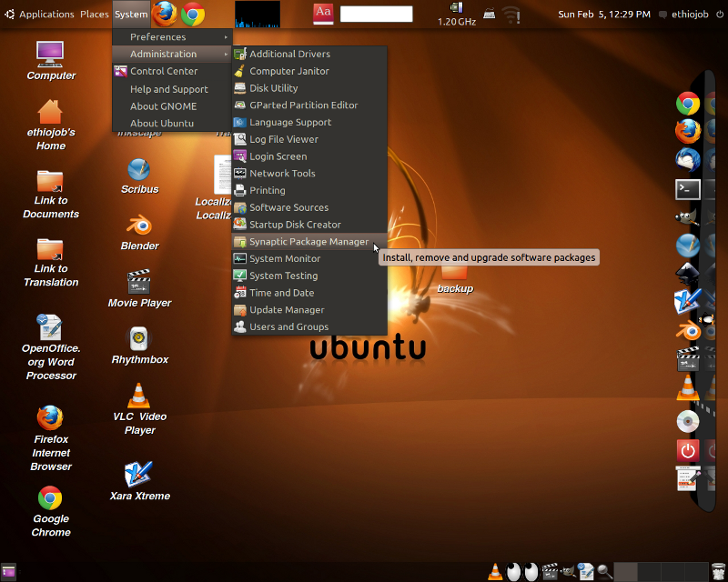Open Link to Documents folder
Viewport: 728px width, 582px height.
[51, 194]
